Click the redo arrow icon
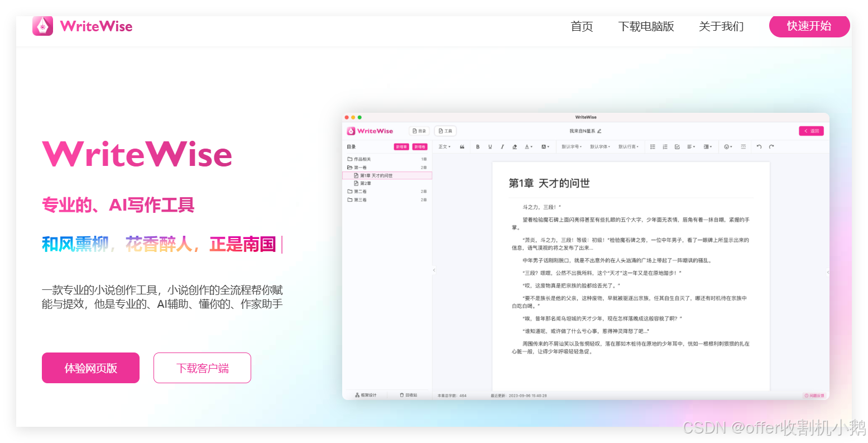Image resolution: width=868 pixels, height=443 pixels. coord(771,146)
